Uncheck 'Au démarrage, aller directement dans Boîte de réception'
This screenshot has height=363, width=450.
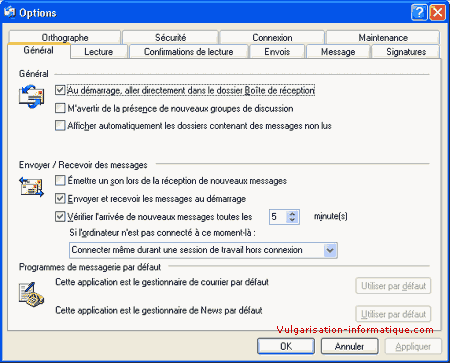click(60, 90)
